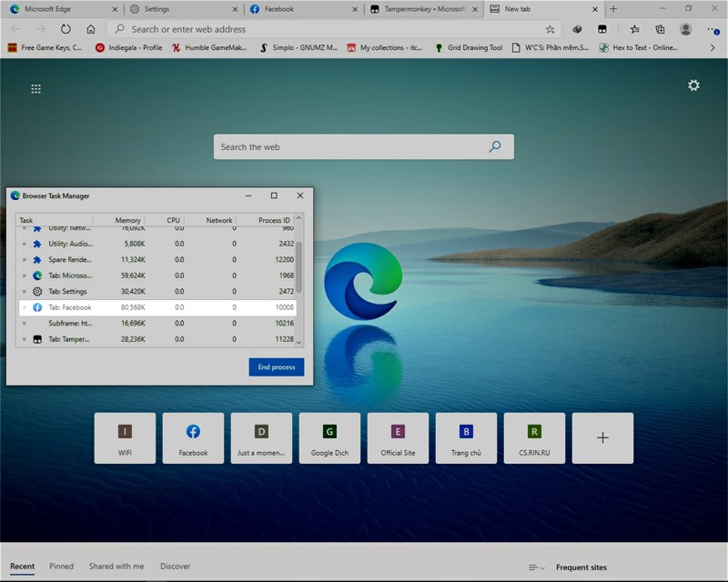Click the web search magnifier icon
Viewport: 728px width, 582px height.
(495, 146)
